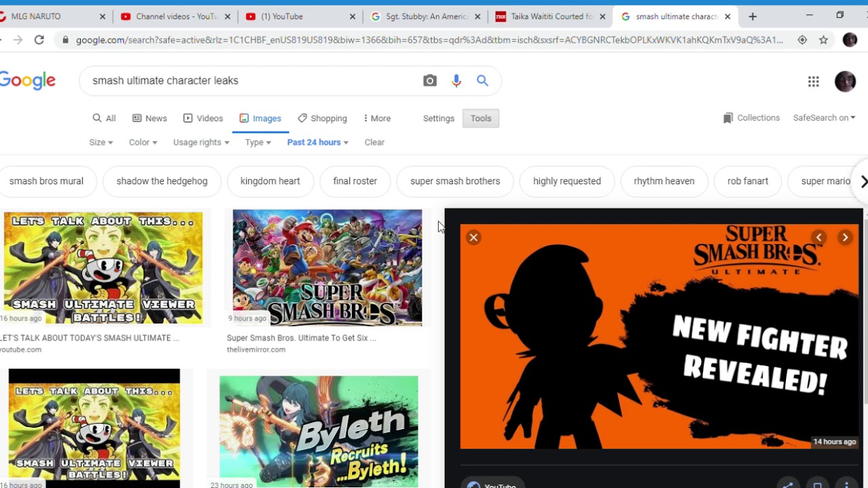Clear the applied search filters
This screenshot has width=868, height=488.
[374, 142]
